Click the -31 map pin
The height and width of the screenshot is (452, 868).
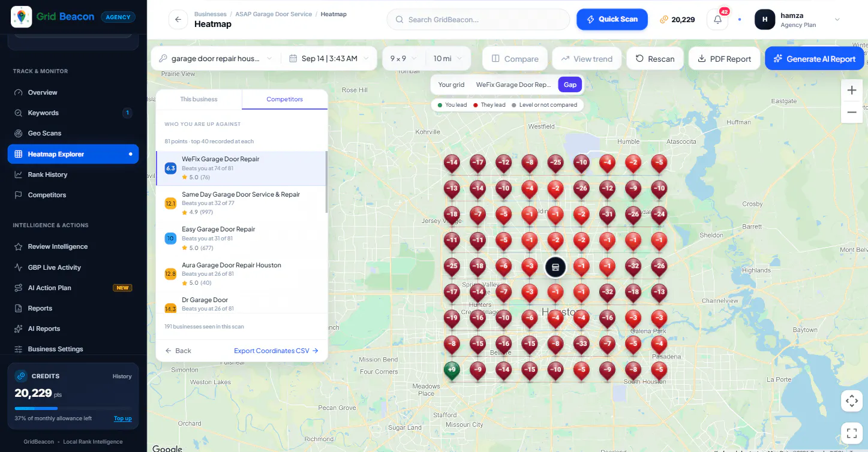coord(608,215)
